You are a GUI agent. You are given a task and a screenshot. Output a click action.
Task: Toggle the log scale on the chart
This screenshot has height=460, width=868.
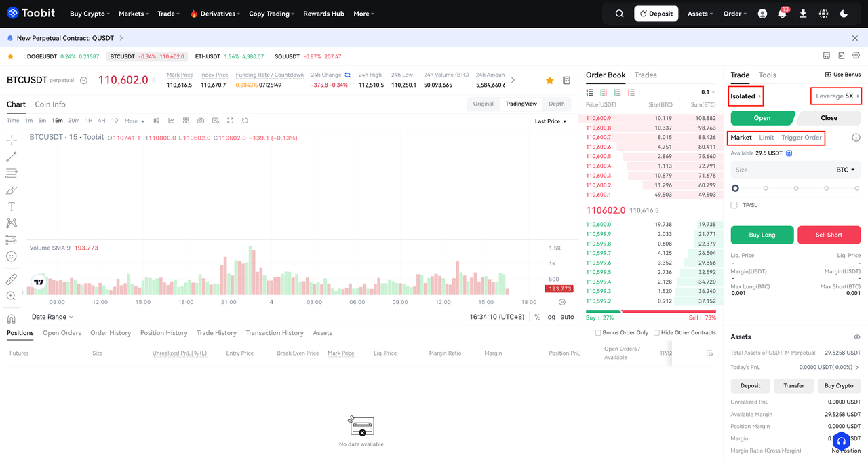[551, 317]
